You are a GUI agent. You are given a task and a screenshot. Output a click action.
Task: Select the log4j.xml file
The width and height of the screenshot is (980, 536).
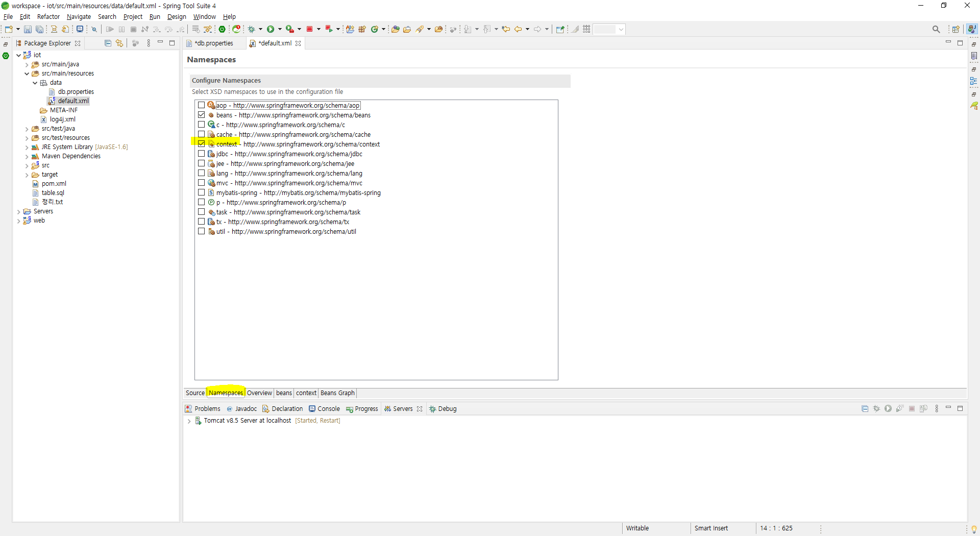[62, 119]
